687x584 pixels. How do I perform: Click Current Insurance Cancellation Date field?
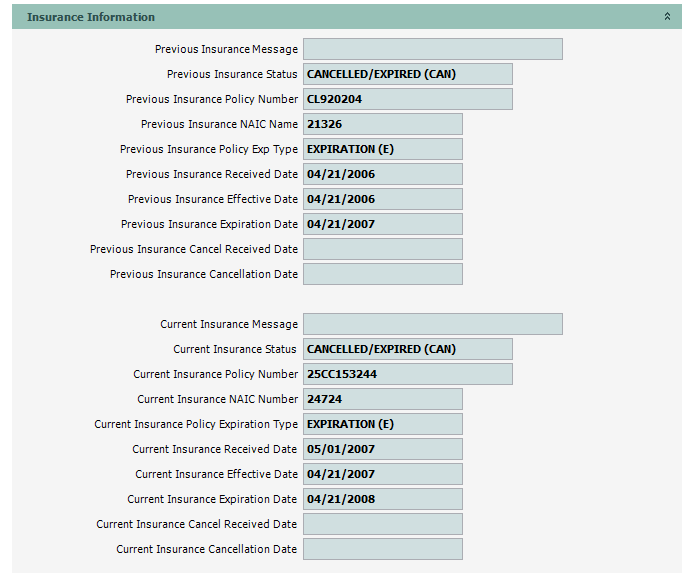coord(382,549)
